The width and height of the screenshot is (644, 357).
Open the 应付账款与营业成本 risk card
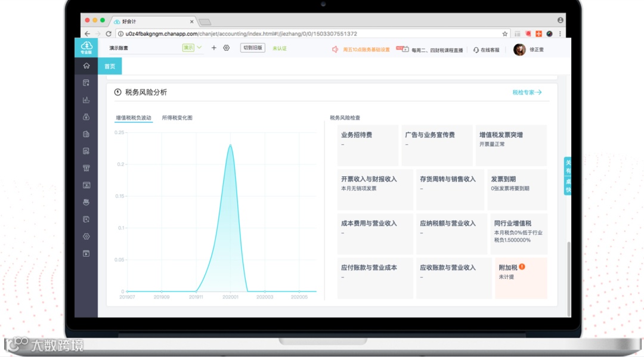click(x=375, y=278)
